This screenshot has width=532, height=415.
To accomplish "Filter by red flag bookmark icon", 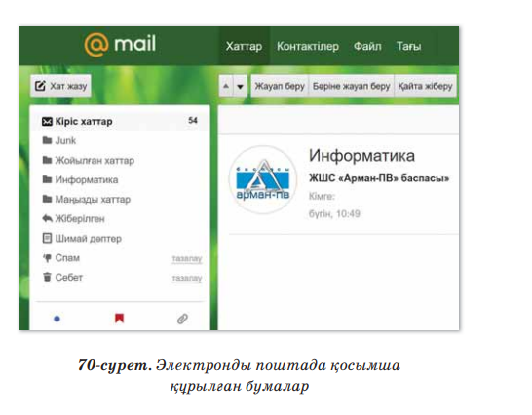I will coord(119,319).
